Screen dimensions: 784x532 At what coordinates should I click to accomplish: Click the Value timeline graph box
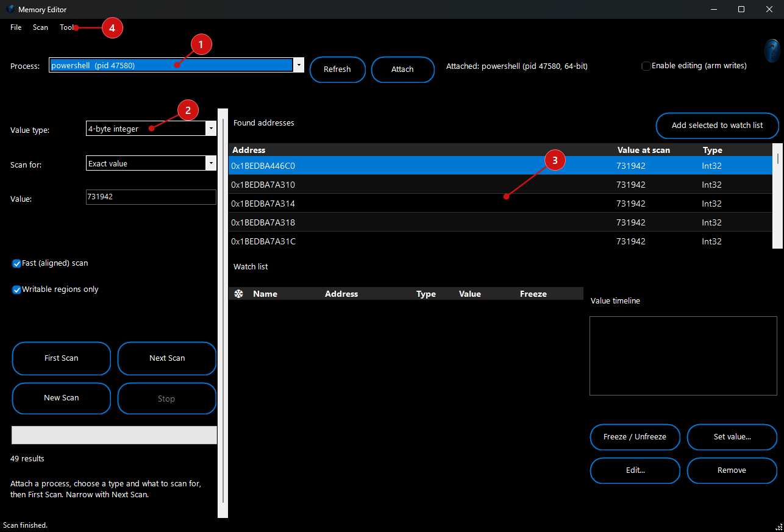point(683,356)
